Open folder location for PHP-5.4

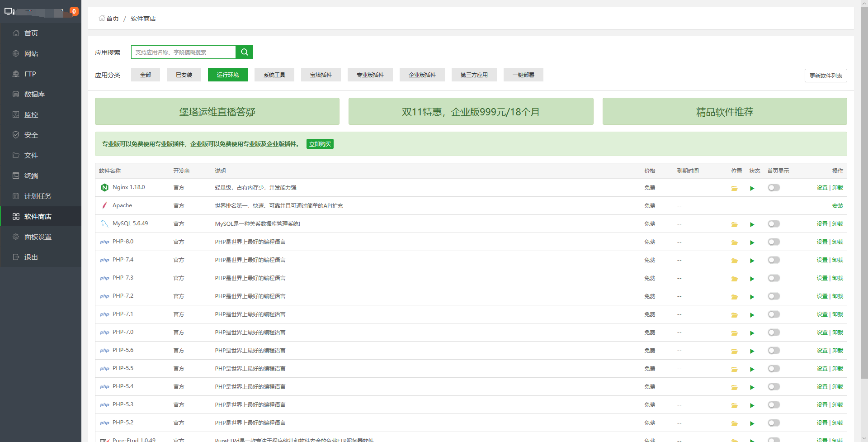pos(734,387)
